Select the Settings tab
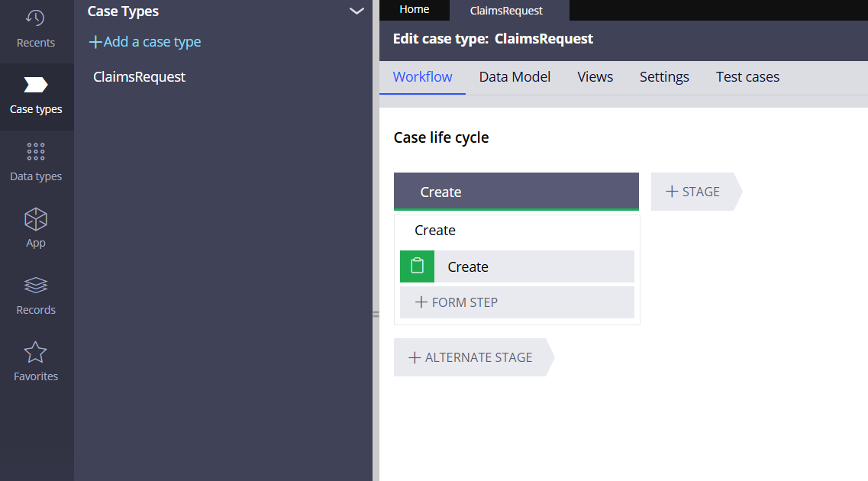This screenshot has height=481, width=868. pos(663,76)
